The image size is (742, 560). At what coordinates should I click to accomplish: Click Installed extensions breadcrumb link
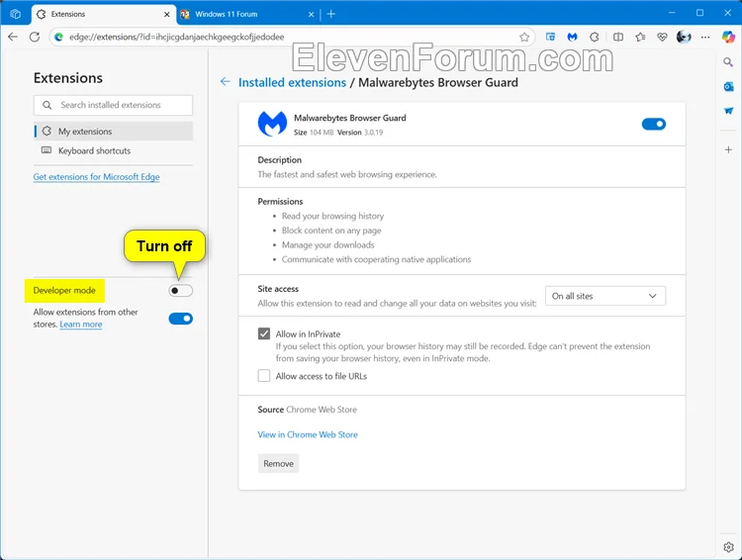pyautogui.click(x=292, y=82)
